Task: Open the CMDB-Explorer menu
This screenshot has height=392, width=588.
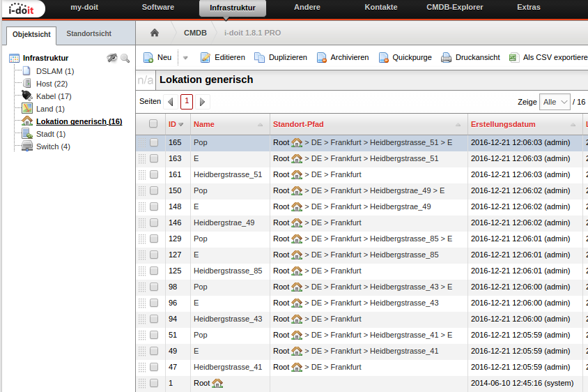Action: 454,8
